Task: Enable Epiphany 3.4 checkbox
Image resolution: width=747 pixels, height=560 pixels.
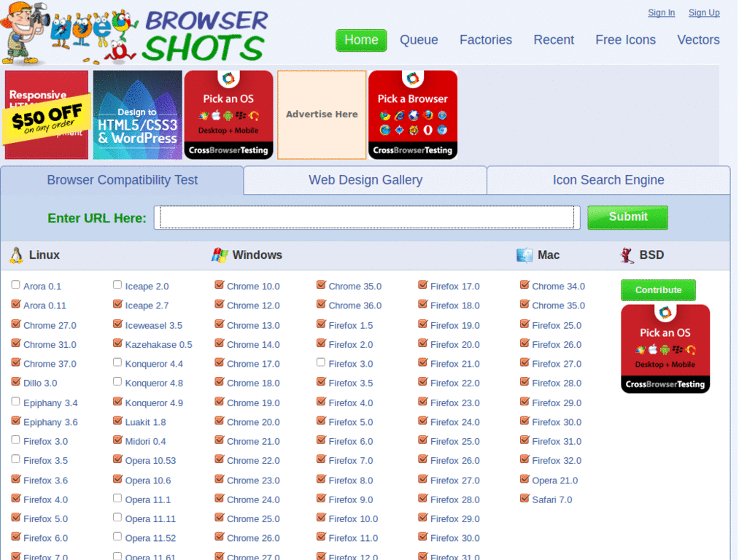Action: point(16,402)
